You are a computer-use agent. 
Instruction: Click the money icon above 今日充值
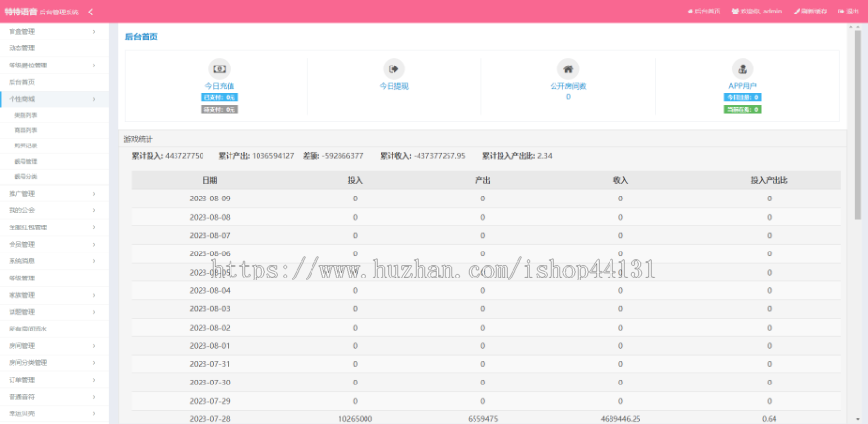coord(219,69)
